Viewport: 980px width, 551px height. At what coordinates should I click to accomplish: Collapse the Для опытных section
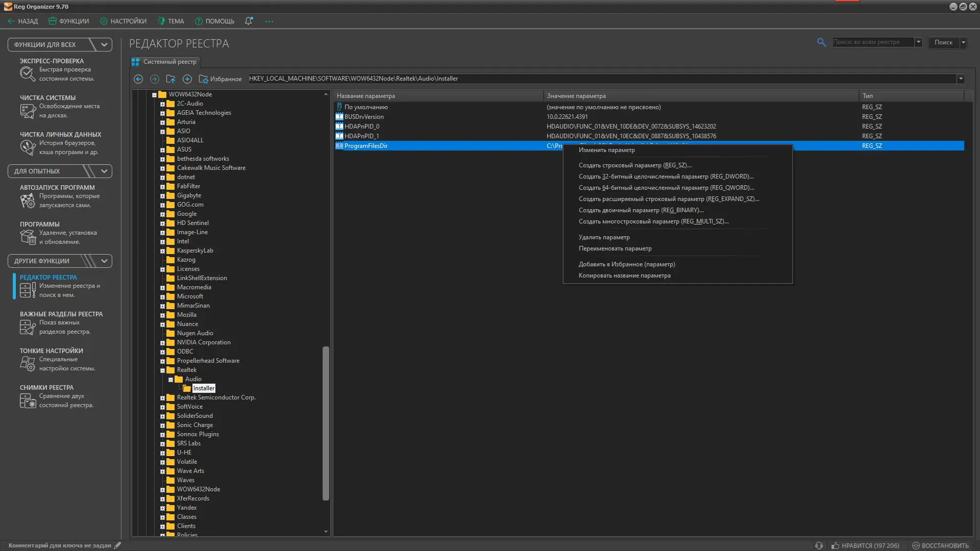click(104, 171)
